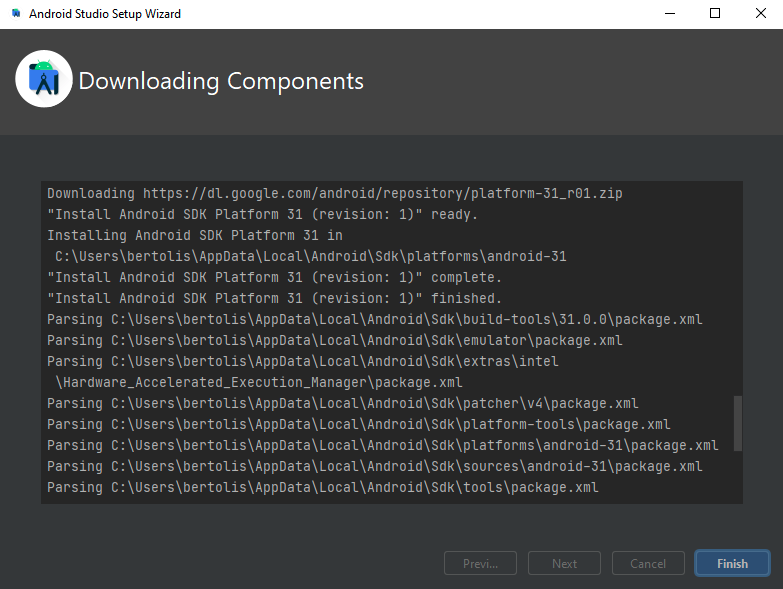The image size is (783, 589).
Task: Click the platforms\android-31 install path line
Action: point(311,257)
